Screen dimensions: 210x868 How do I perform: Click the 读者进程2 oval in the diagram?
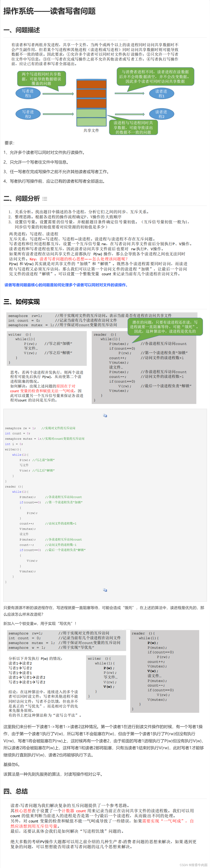coord(162,114)
